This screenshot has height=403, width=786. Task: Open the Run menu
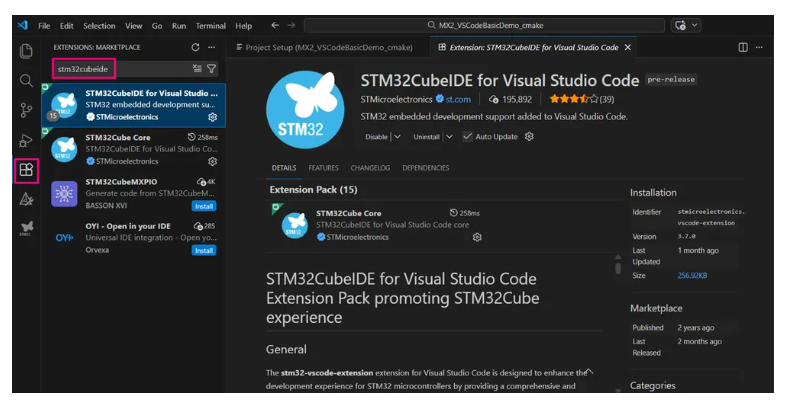tap(179, 26)
